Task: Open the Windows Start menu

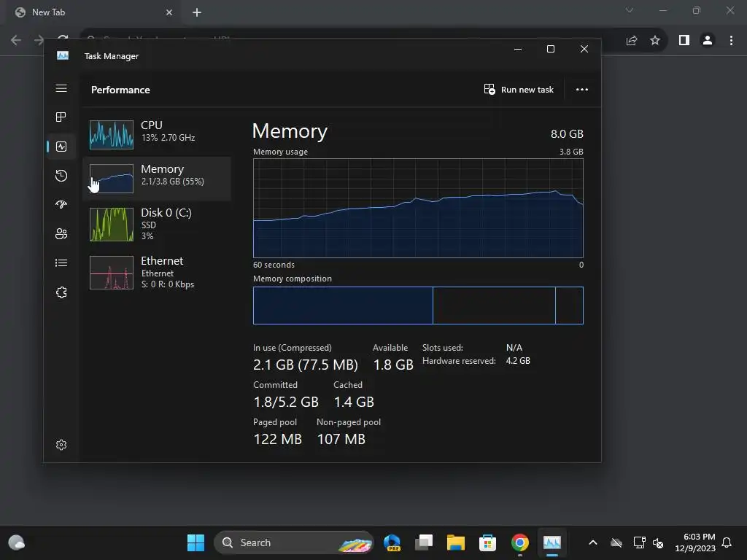Action: point(196,542)
